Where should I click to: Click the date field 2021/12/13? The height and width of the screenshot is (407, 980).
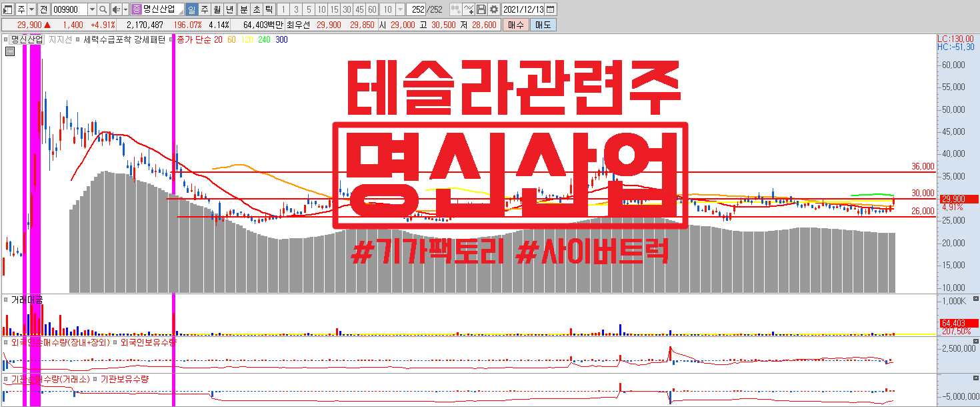(x=523, y=9)
